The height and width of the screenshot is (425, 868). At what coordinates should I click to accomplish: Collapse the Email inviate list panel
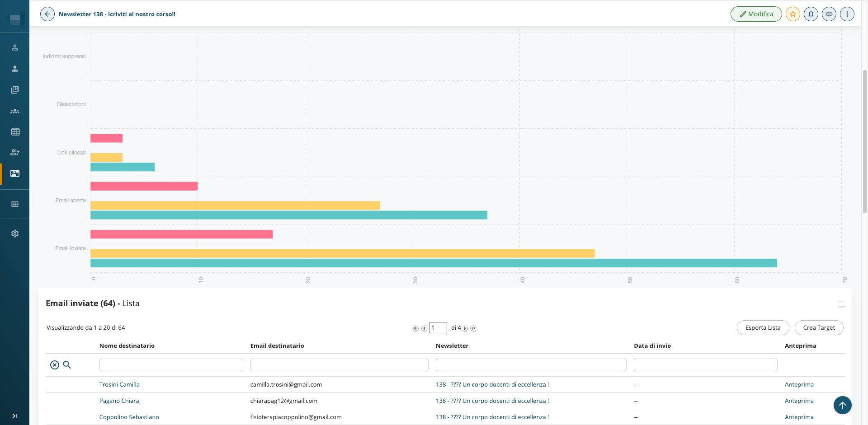841,304
